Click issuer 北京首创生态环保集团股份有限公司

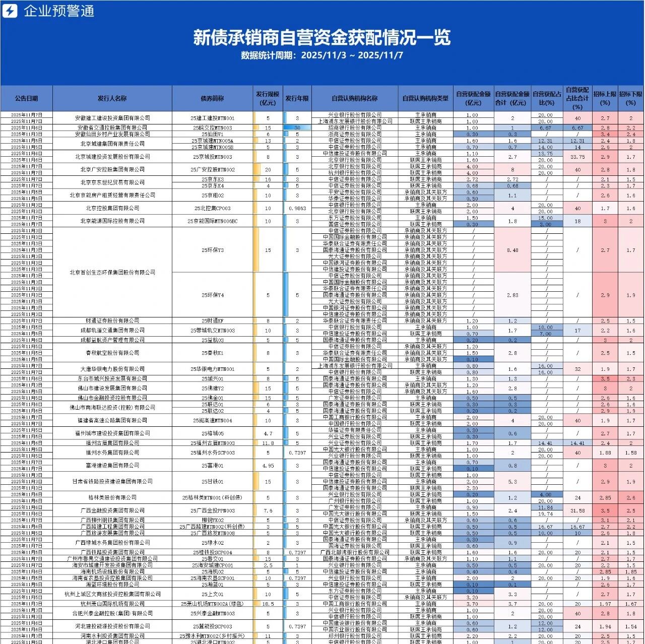[112, 273]
